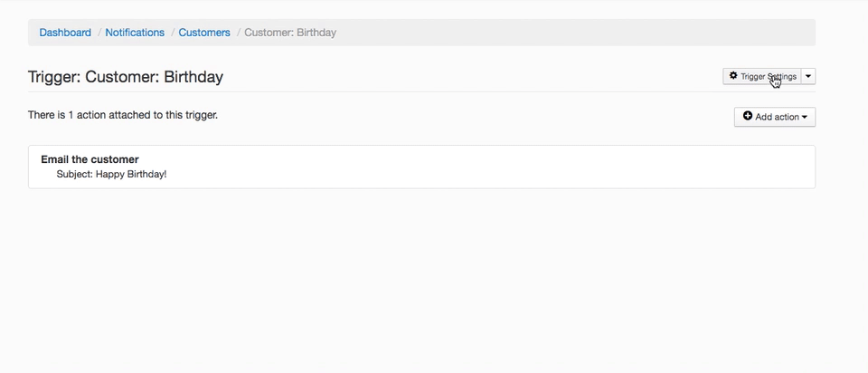Click the Trigger: Customer: Birthday heading

126,77
